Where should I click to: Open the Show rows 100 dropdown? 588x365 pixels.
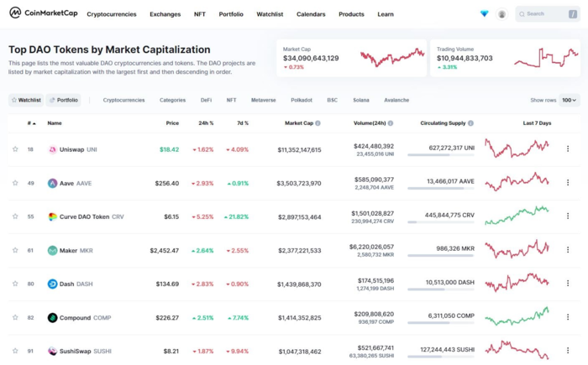tap(569, 100)
